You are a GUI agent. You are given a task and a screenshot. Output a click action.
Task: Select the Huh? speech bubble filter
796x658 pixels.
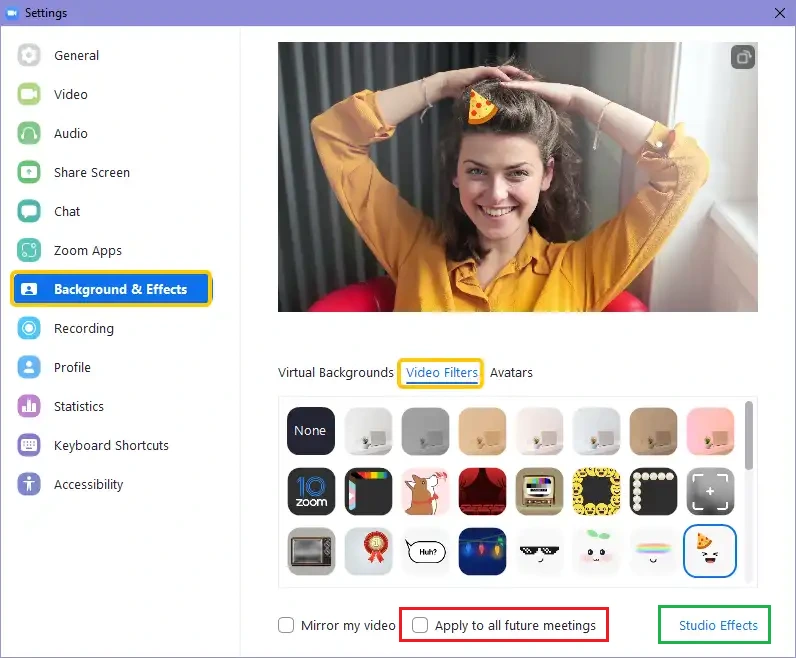click(x=425, y=551)
